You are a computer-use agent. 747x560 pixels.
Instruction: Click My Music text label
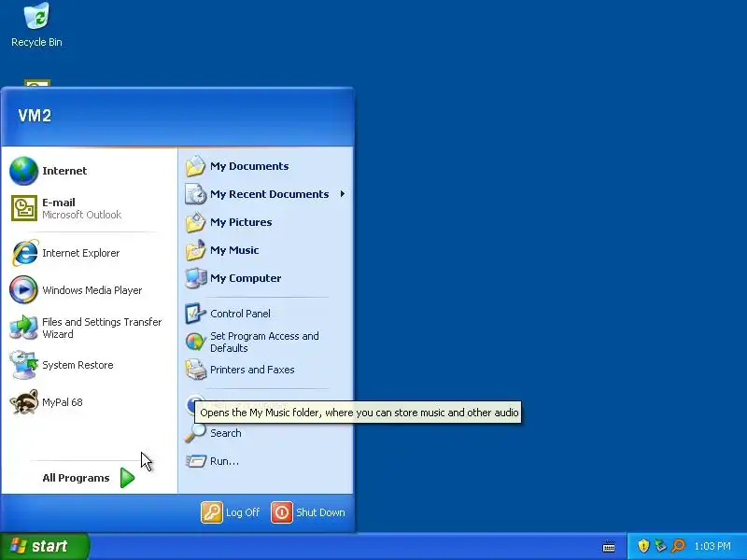(234, 250)
